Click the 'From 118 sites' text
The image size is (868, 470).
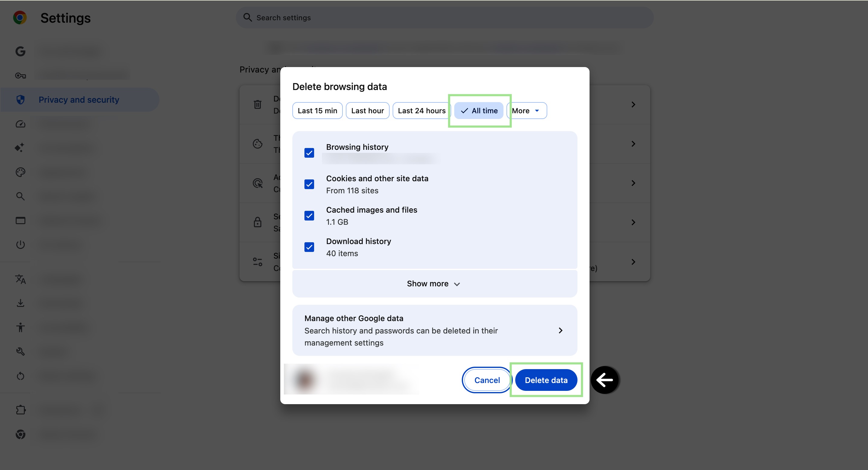[x=352, y=191]
